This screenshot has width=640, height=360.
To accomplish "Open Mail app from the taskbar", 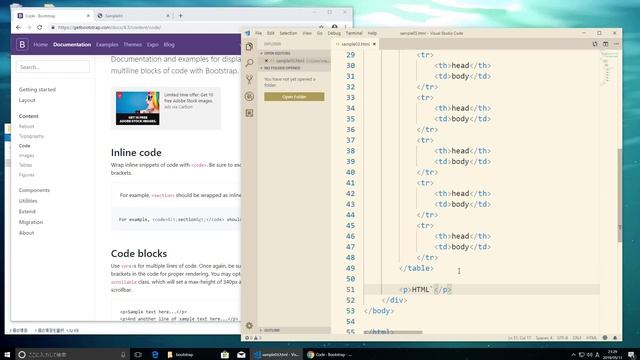I will tap(241, 354).
